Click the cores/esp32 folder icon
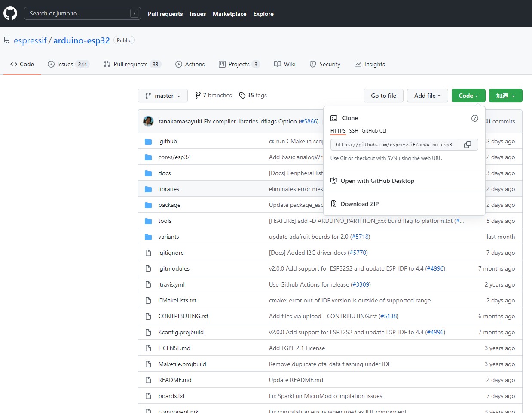Viewport: 532px width, 413px height. 148,157
